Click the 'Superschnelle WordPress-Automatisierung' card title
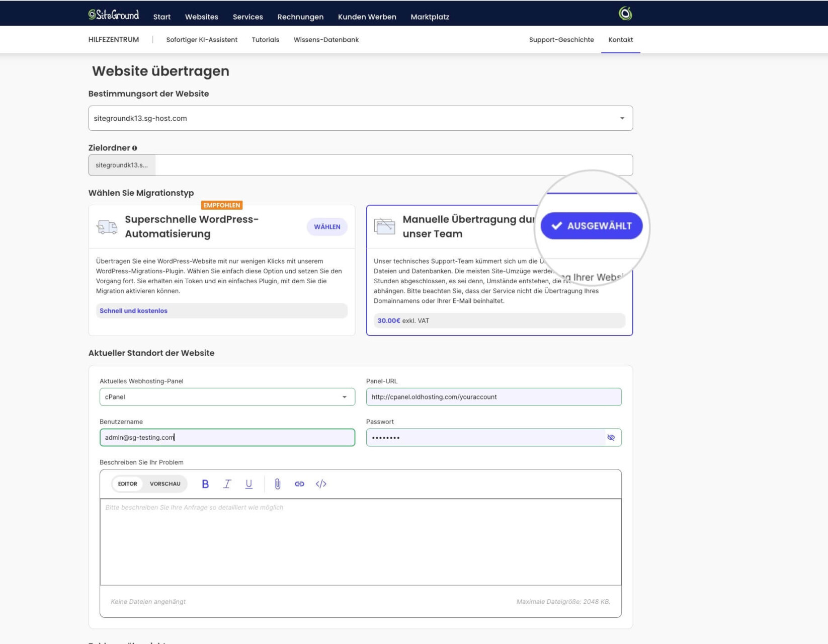 click(x=192, y=226)
